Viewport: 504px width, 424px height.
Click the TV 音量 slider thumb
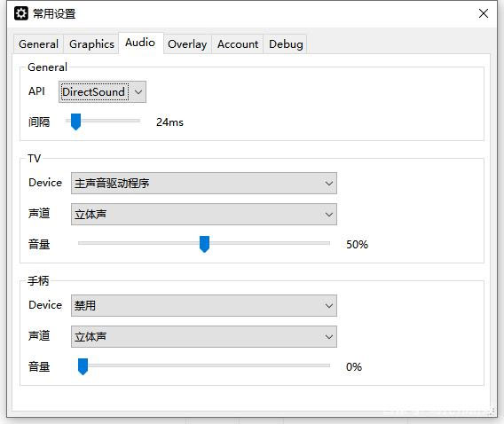[204, 244]
